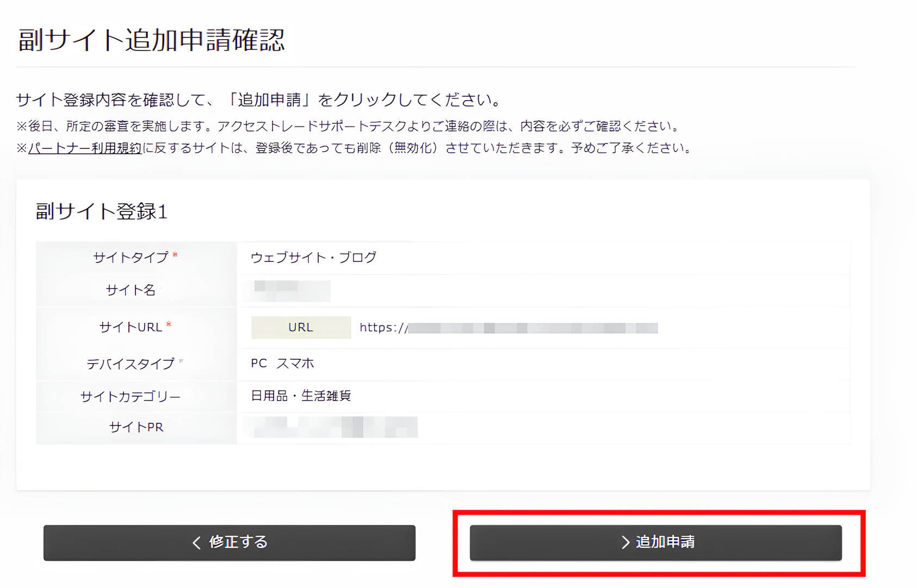Click the red required mark beside デバイスタイプ
Screen dimensions: 917x588
tap(181, 359)
